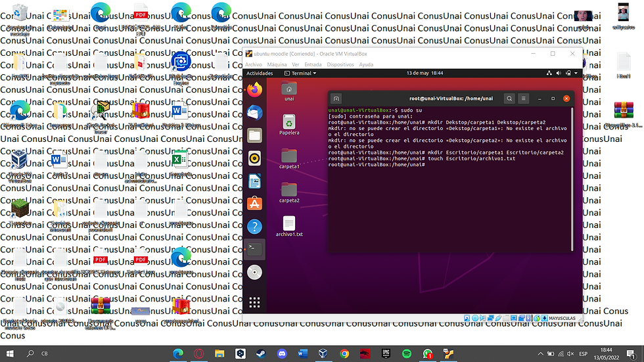Click VirtualBox audio status icon
Screen dimensions: 644x362
click(482, 318)
